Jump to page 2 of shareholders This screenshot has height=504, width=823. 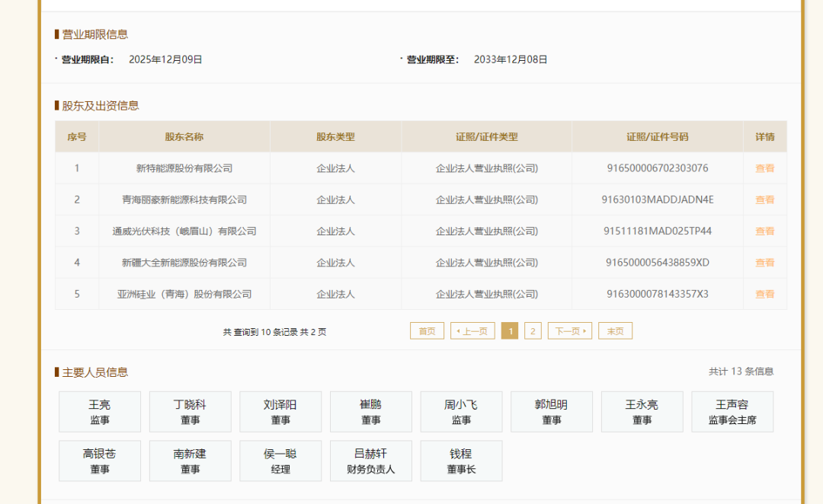(533, 331)
